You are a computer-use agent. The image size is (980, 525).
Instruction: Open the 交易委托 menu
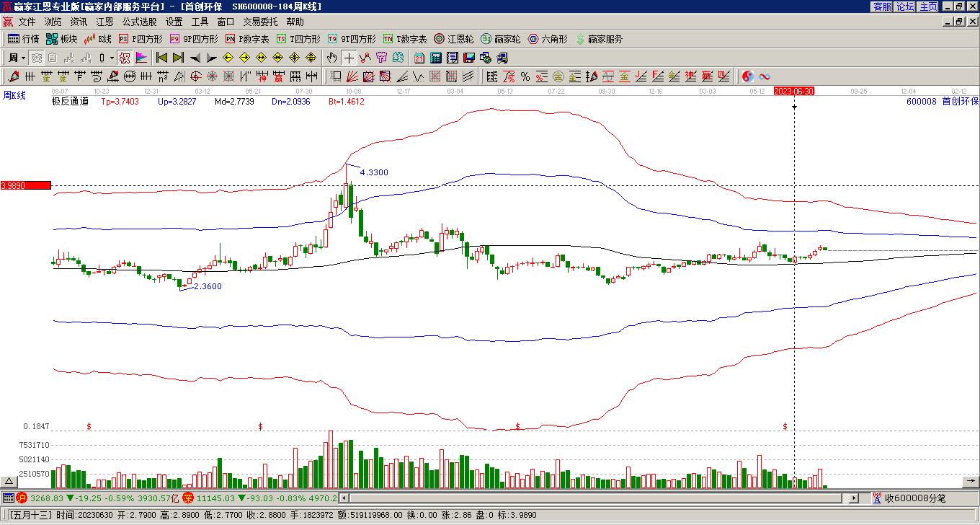click(260, 22)
